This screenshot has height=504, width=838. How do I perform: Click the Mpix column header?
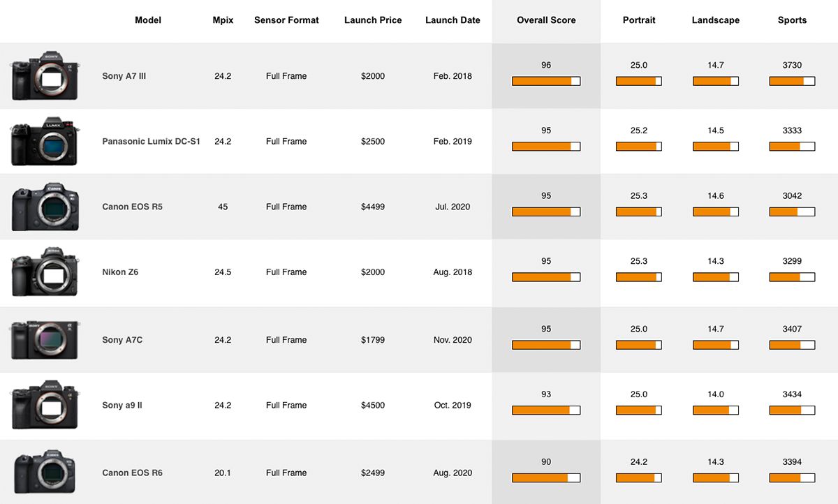(x=223, y=20)
